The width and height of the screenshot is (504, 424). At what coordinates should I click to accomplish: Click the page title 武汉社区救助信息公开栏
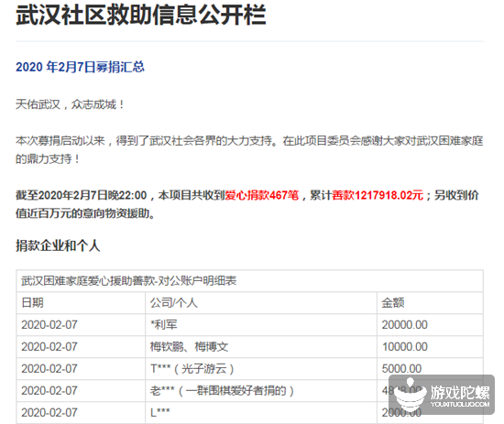[141, 15]
